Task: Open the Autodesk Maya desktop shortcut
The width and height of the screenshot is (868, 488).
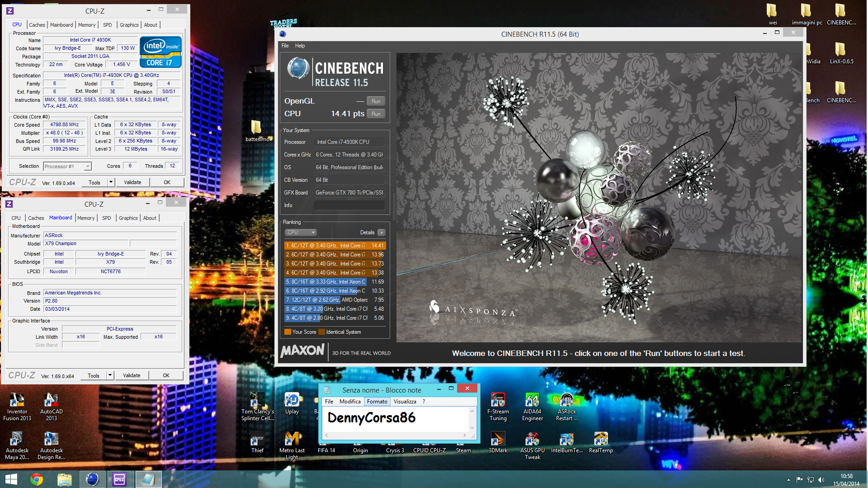Action: pos(17,445)
